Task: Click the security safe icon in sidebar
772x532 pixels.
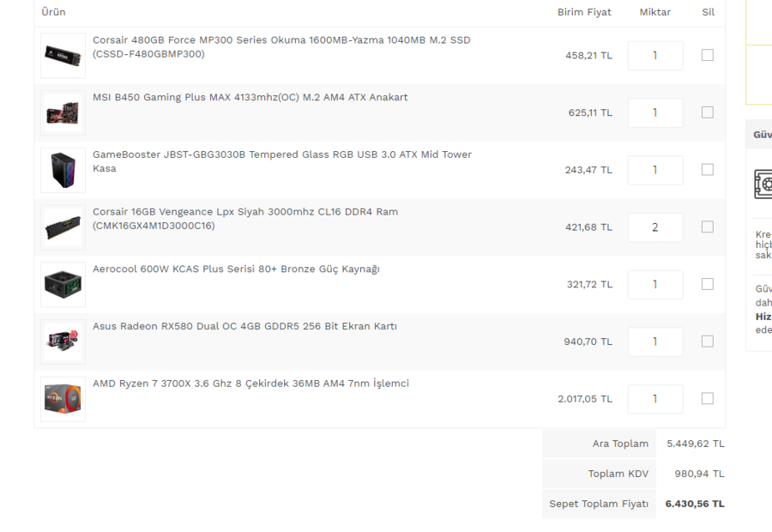Action: (763, 184)
